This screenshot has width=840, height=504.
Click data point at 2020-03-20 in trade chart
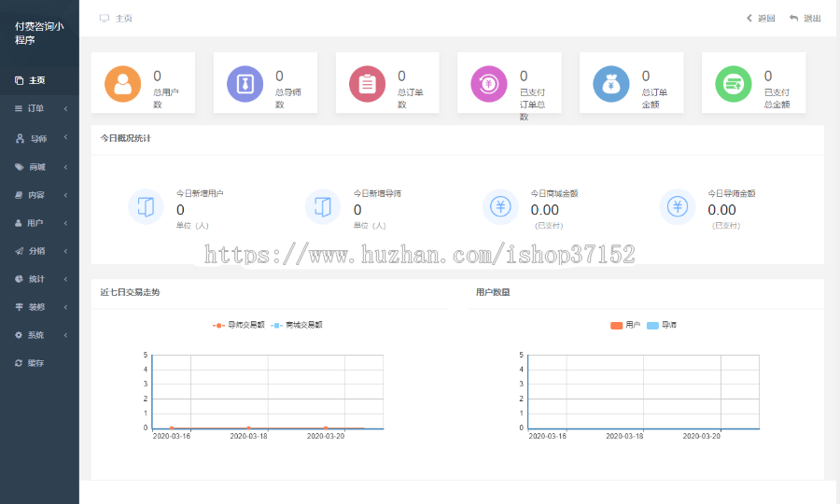pos(326,428)
